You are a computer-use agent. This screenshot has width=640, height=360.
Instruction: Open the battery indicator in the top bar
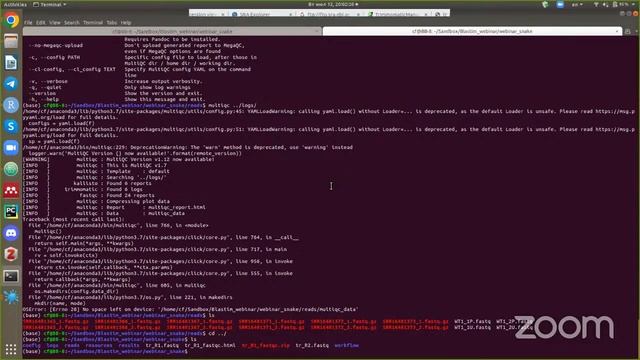[x=620, y=4]
